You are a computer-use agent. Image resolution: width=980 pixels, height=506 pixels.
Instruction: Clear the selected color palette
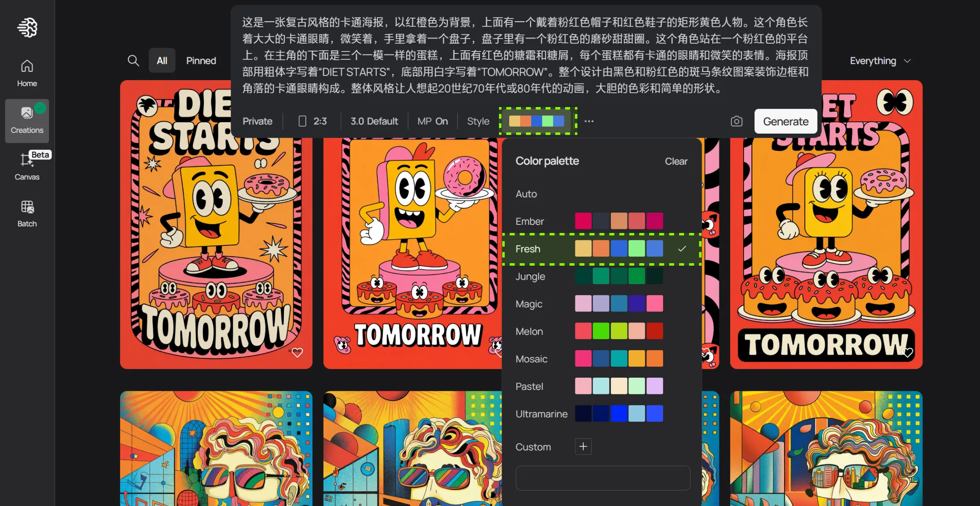[676, 161]
